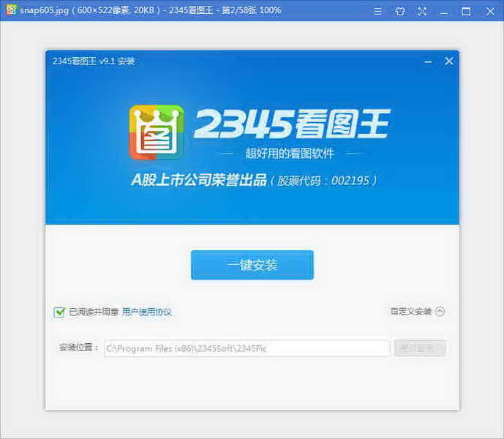Close the 2345看图王 v9.1 installer dialog
Viewport: 504px width, 439px height.
click(449, 61)
